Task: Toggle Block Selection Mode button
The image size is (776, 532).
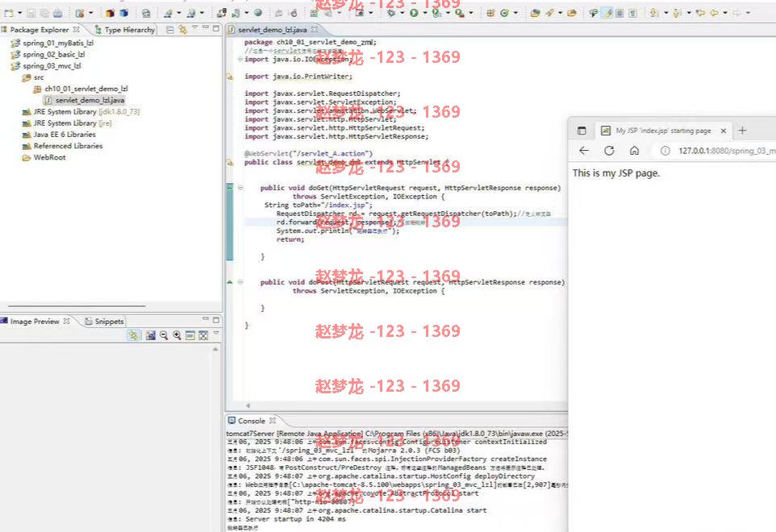Action: [x=620, y=13]
